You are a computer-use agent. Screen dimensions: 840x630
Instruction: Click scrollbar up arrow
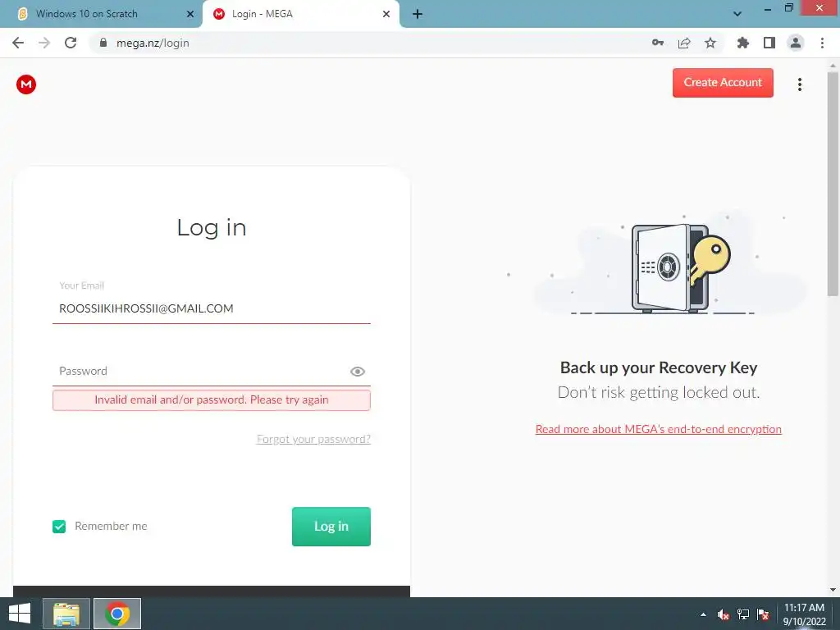[x=833, y=65]
